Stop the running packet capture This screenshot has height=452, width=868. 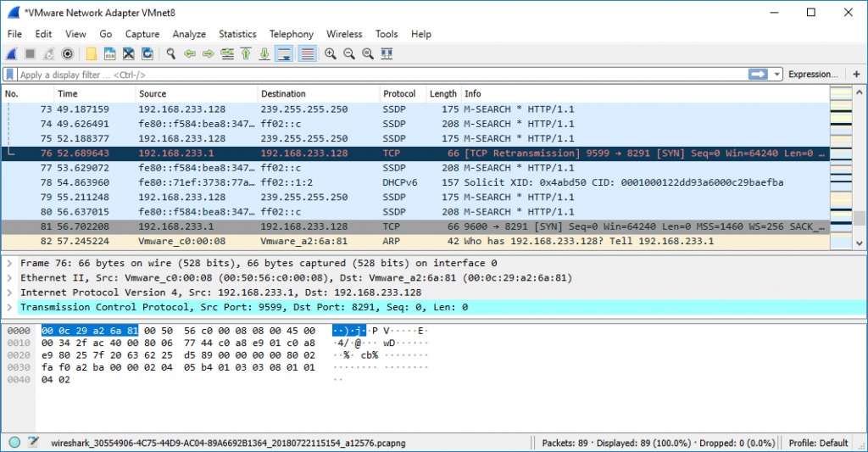click(31, 53)
